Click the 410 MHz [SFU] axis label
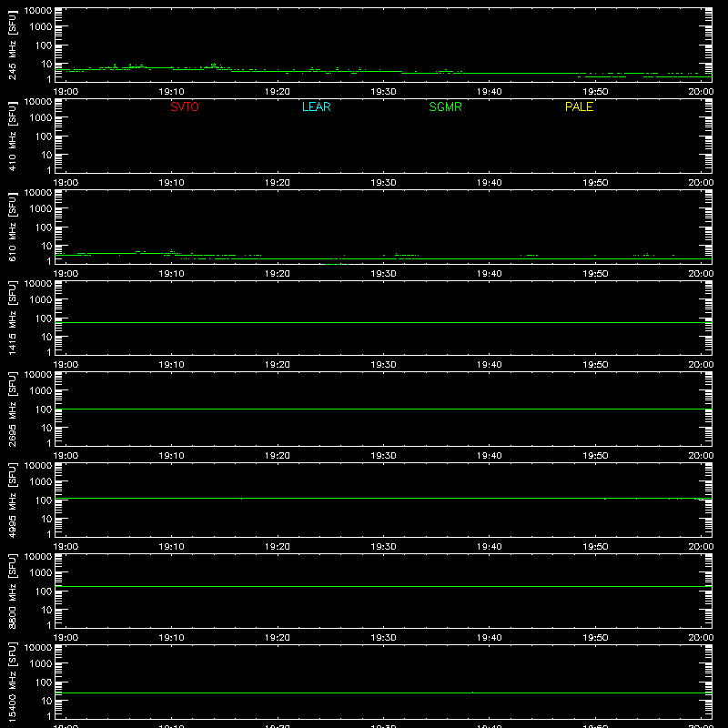The image size is (728, 728). point(13,136)
